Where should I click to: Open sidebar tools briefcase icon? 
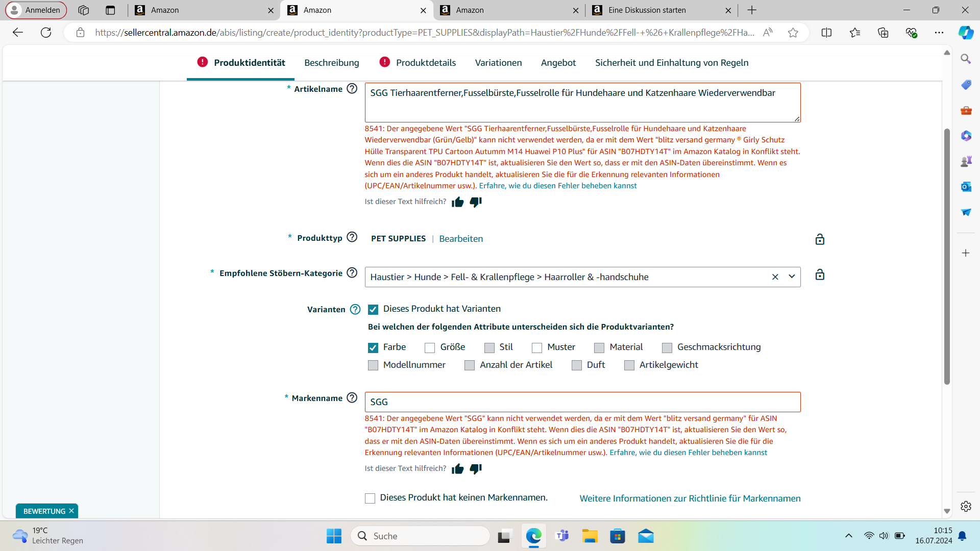[966, 110]
